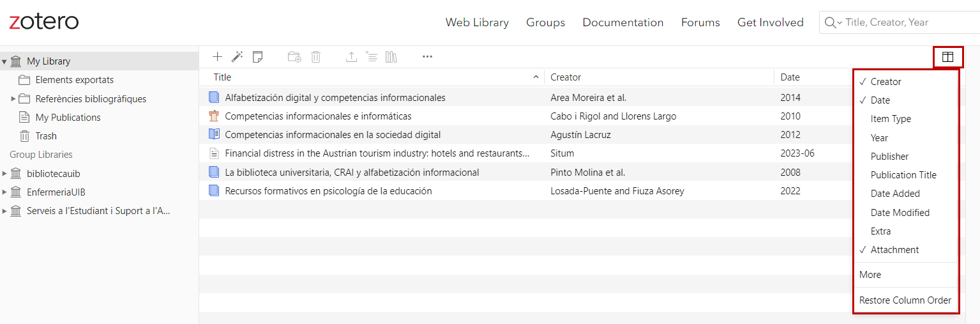Click the Agustín Lacruz creator cell

(x=581, y=135)
